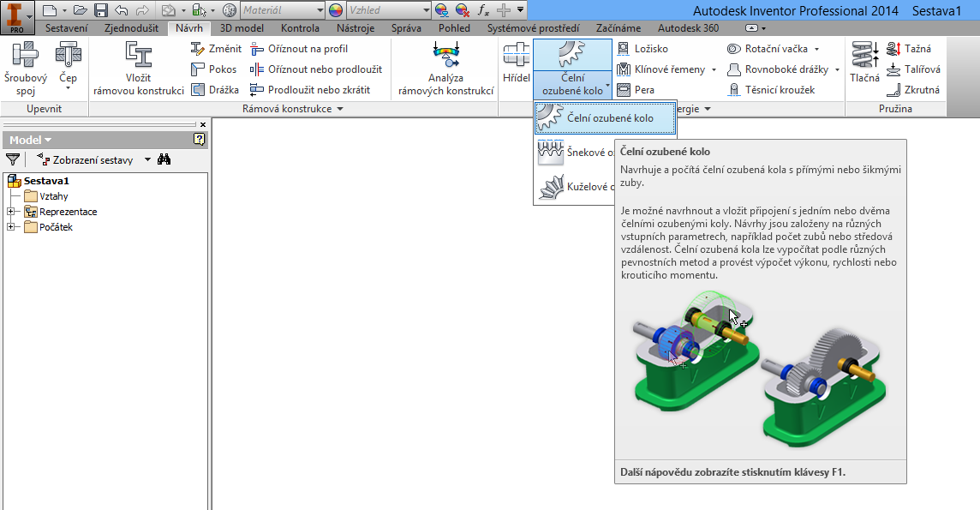Select the Hřídel shaft generator

point(517,63)
